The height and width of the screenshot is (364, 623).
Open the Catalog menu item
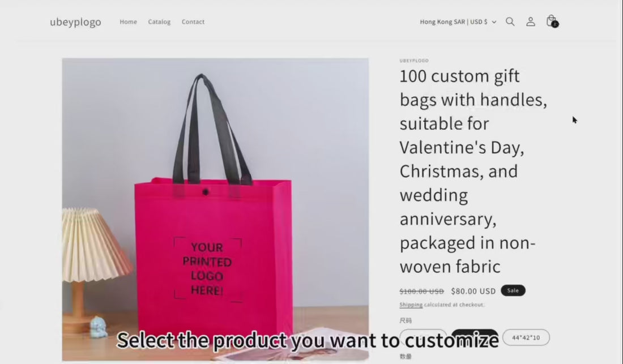click(159, 22)
